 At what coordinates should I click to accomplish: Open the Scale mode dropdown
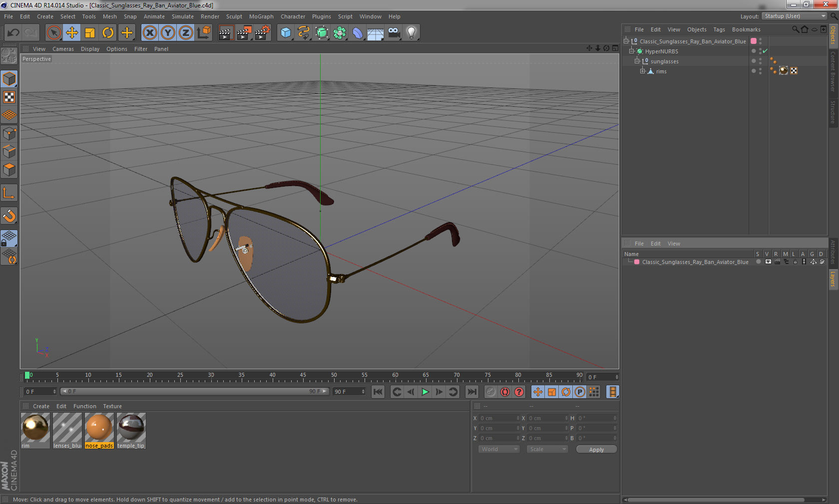547,449
